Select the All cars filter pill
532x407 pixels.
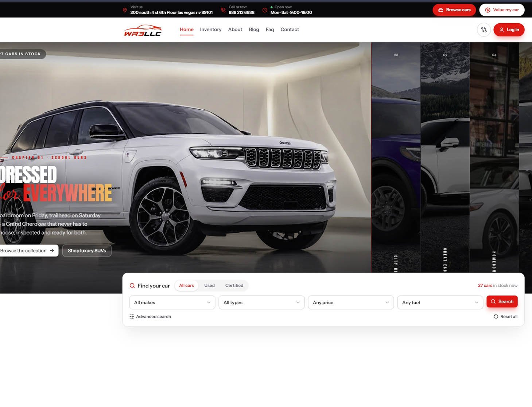[186, 286]
